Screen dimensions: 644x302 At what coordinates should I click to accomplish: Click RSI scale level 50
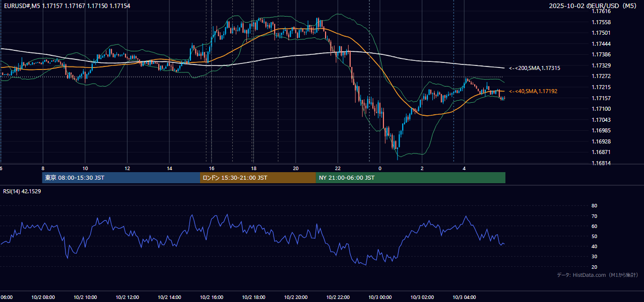click(x=594, y=236)
